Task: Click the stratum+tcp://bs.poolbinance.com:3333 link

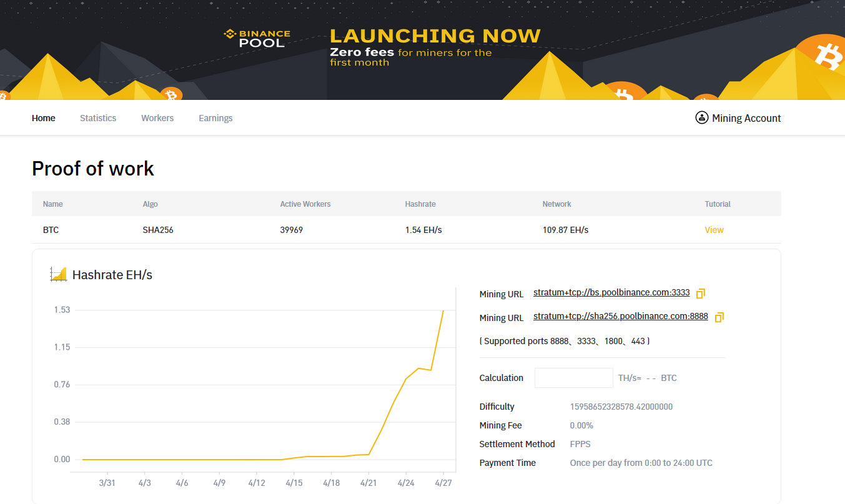Action: (611, 292)
